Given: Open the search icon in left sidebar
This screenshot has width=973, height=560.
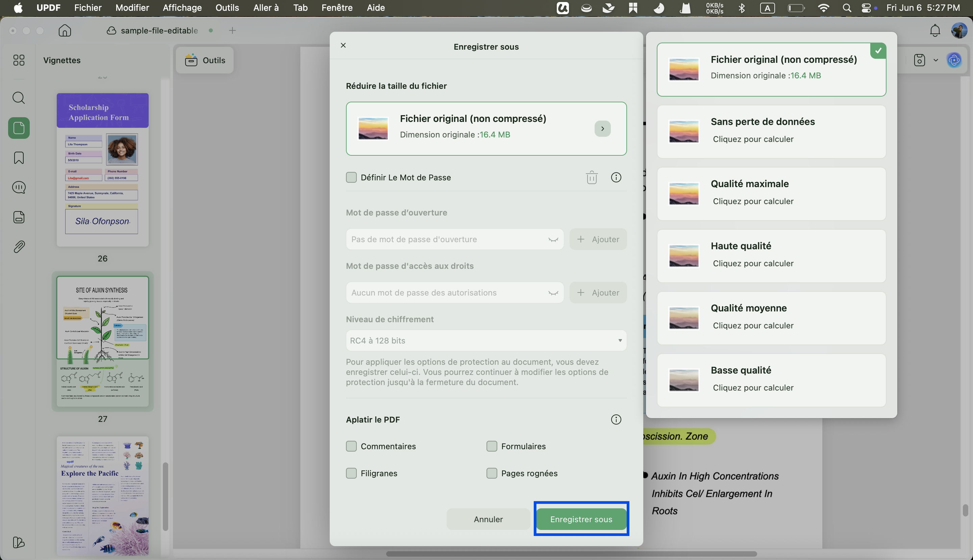Looking at the screenshot, I should point(19,98).
